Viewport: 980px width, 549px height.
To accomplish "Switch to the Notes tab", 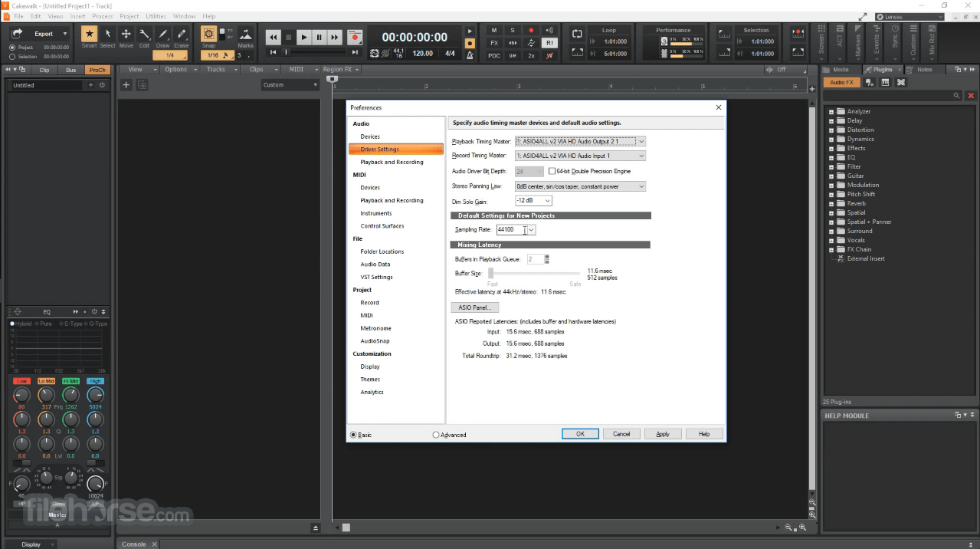I will click(x=923, y=70).
